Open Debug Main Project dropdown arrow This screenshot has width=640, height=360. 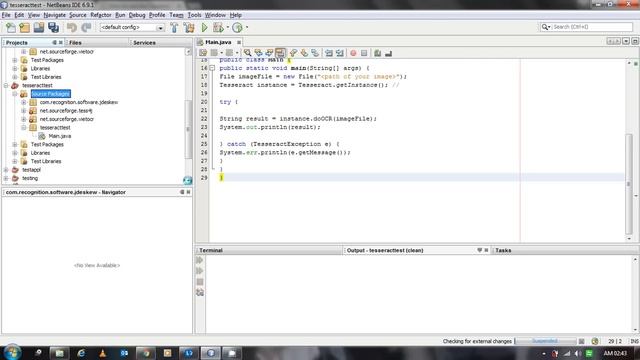(227, 27)
